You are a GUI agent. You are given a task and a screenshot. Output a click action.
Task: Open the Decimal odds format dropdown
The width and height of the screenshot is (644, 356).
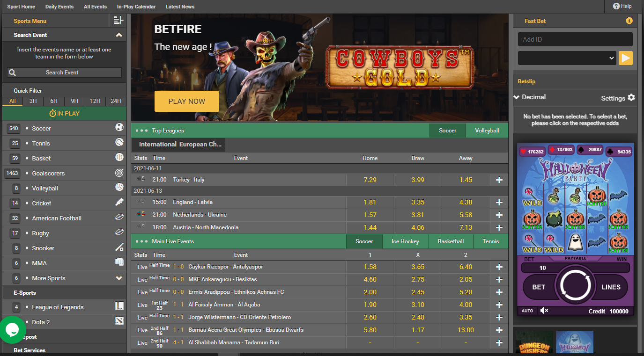pos(530,97)
